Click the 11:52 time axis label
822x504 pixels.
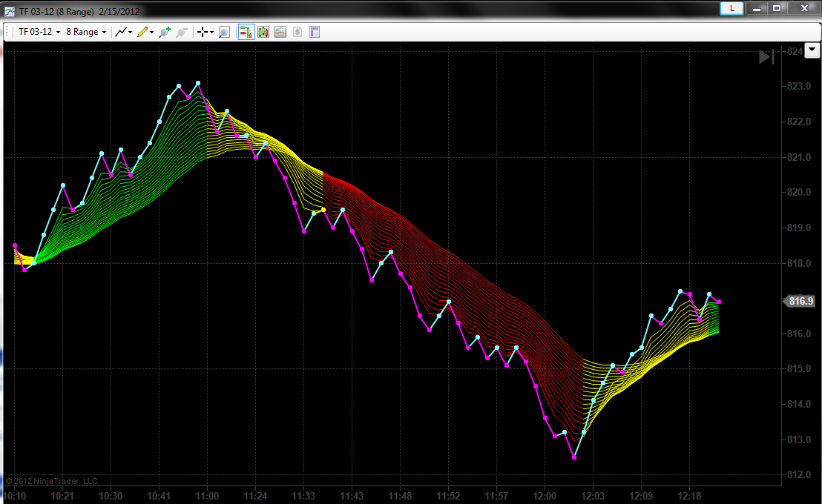(448, 496)
